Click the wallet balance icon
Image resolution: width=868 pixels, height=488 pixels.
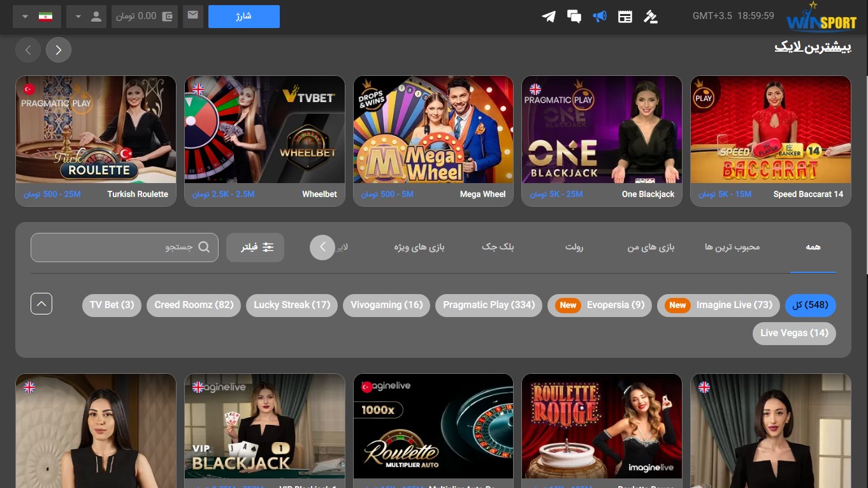[x=168, y=17]
